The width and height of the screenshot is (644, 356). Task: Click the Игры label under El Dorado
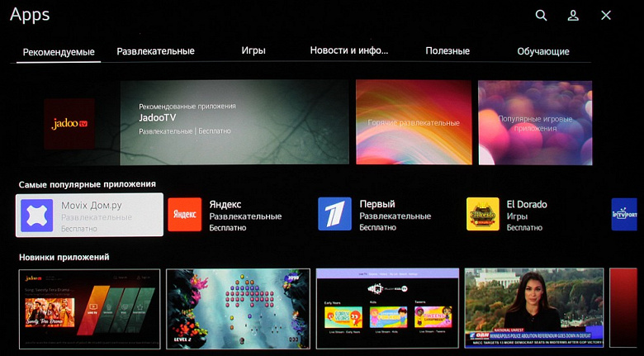(x=517, y=216)
